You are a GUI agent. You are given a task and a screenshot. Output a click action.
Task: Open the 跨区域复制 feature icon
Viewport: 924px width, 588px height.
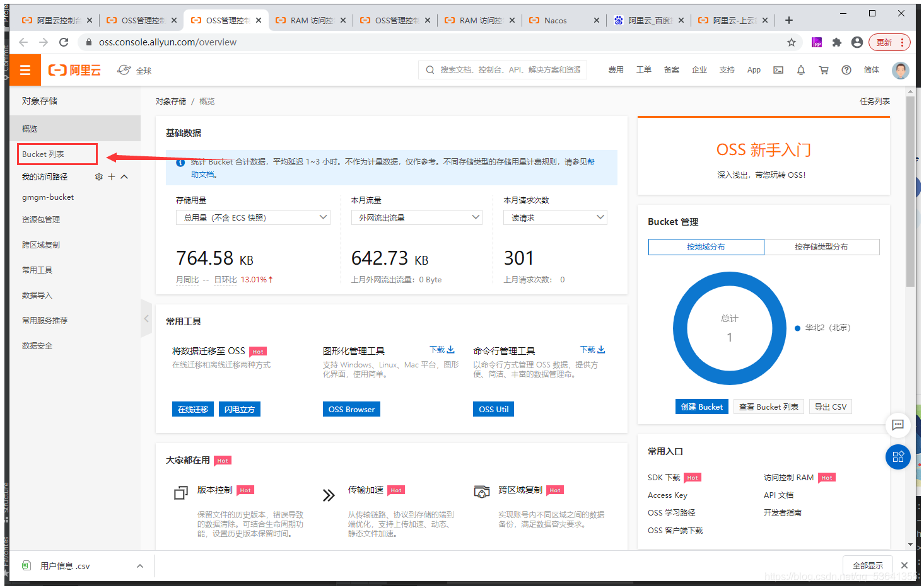pos(482,492)
